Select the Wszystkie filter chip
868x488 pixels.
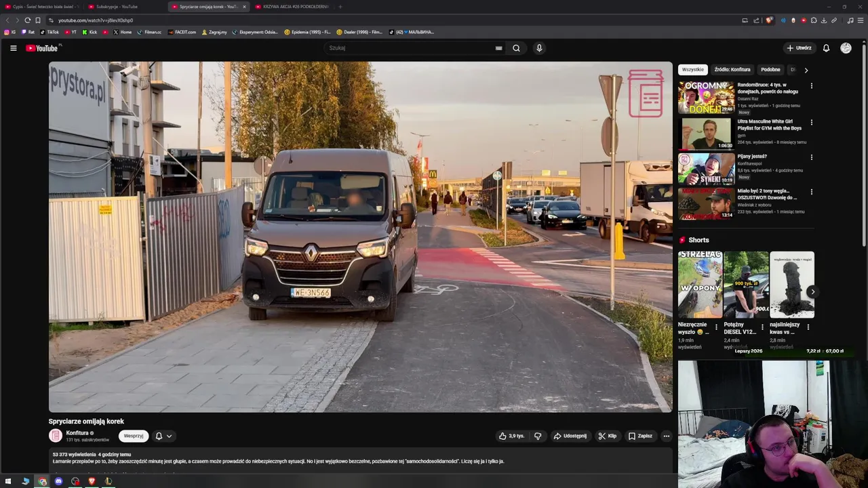coord(692,70)
